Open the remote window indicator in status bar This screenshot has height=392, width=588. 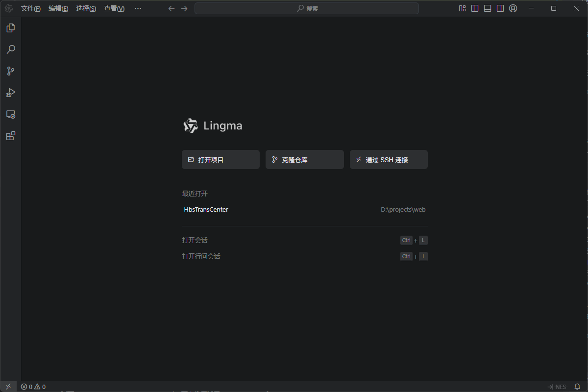coord(8,387)
